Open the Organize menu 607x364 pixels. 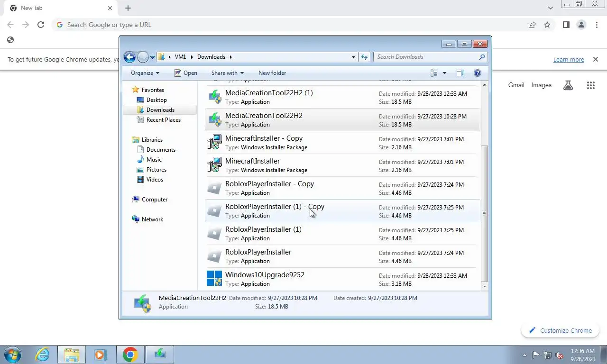pos(145,73)
